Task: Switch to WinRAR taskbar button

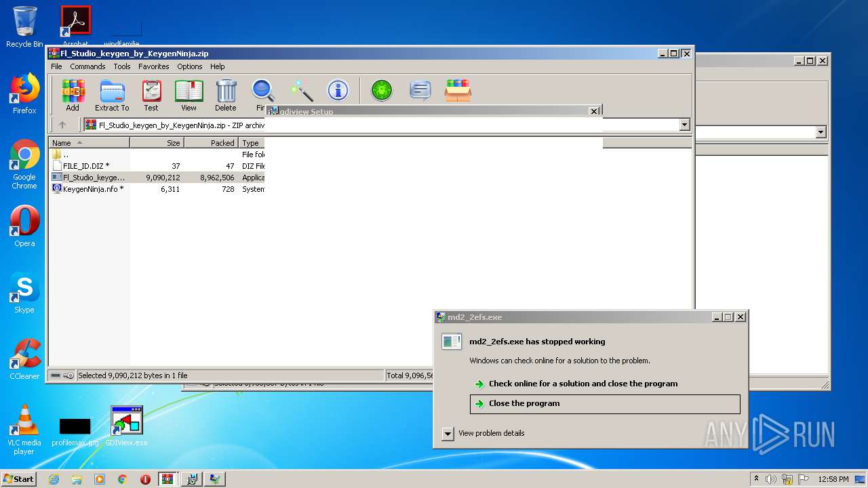Action: tap(168, 479)
